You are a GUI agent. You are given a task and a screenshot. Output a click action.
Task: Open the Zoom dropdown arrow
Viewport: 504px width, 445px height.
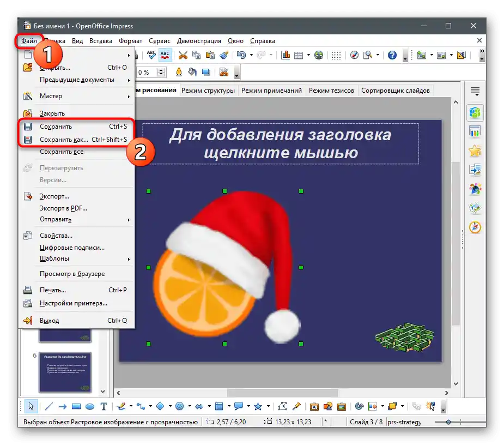click(x=378, y=55)
